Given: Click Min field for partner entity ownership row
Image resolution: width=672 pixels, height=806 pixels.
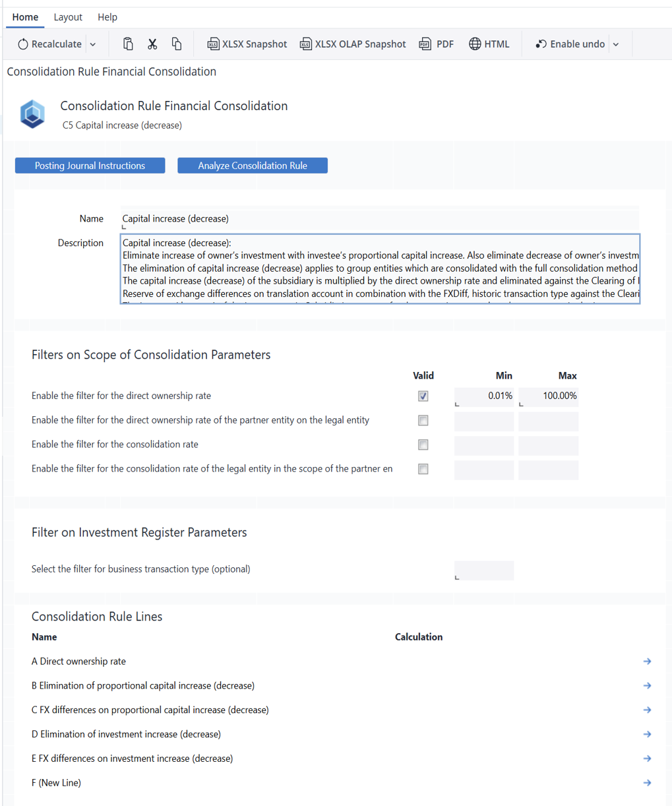Looking at the screenshot, I should (x=484, y=421).
